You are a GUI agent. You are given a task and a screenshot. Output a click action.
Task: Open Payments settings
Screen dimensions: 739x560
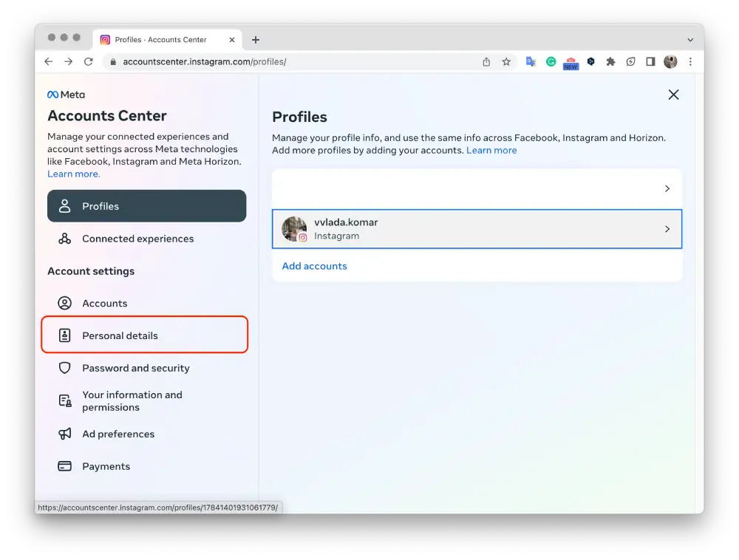coord(146,465)
